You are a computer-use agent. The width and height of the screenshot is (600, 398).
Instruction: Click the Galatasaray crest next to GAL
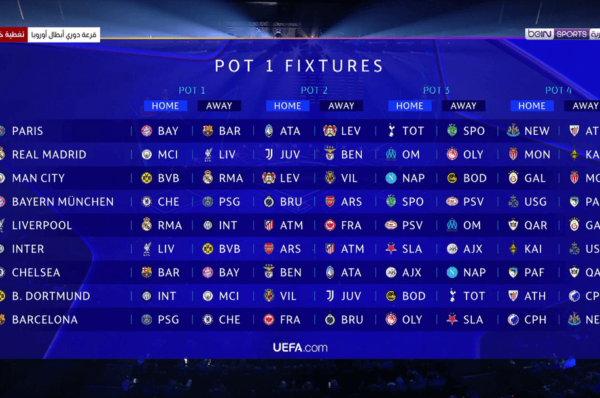[x=513, y=178]
